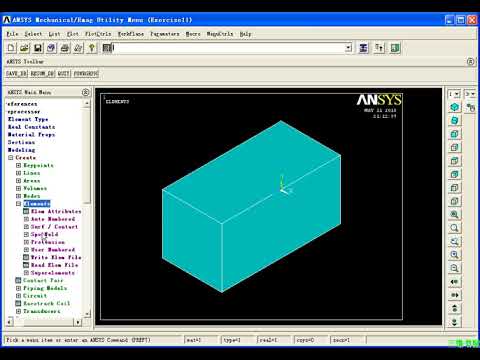Viewport: 480px width, 360px height.
Task: Click the Pan-Zoom-Rotate toolbar icon
Action: [51, 48]
